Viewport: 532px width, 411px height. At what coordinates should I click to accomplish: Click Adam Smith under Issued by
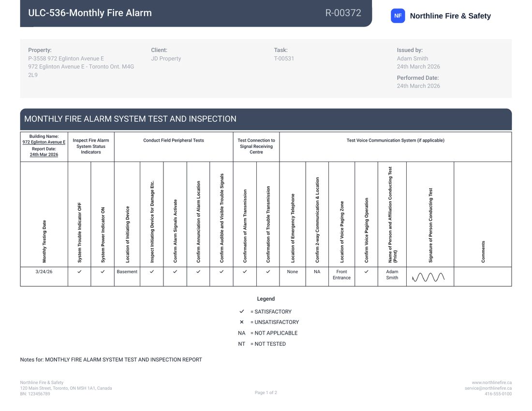tap(412, 59)
